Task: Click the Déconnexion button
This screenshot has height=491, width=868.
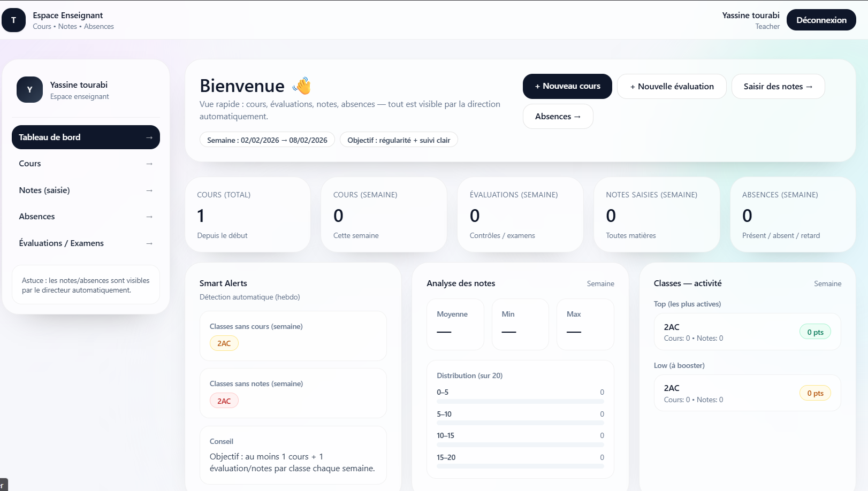Action: point(821,20)
